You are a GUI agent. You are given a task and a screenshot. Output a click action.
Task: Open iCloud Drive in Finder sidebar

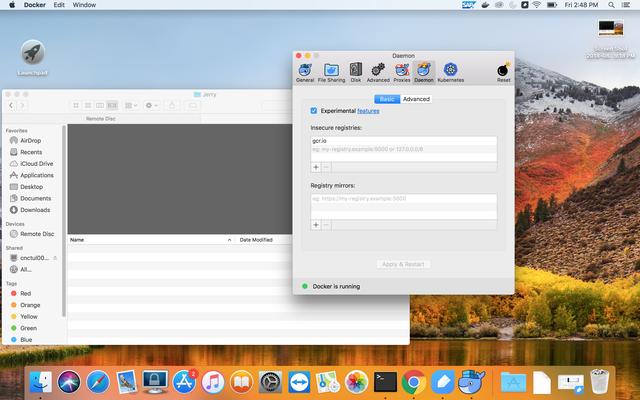37,164
